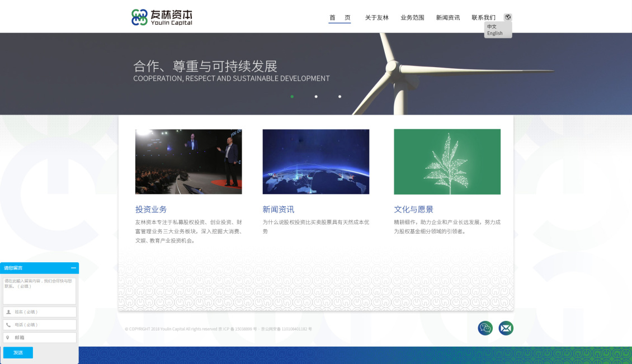Select the second carousel indicator dot

pyautogui.click(x=315, y=96)
